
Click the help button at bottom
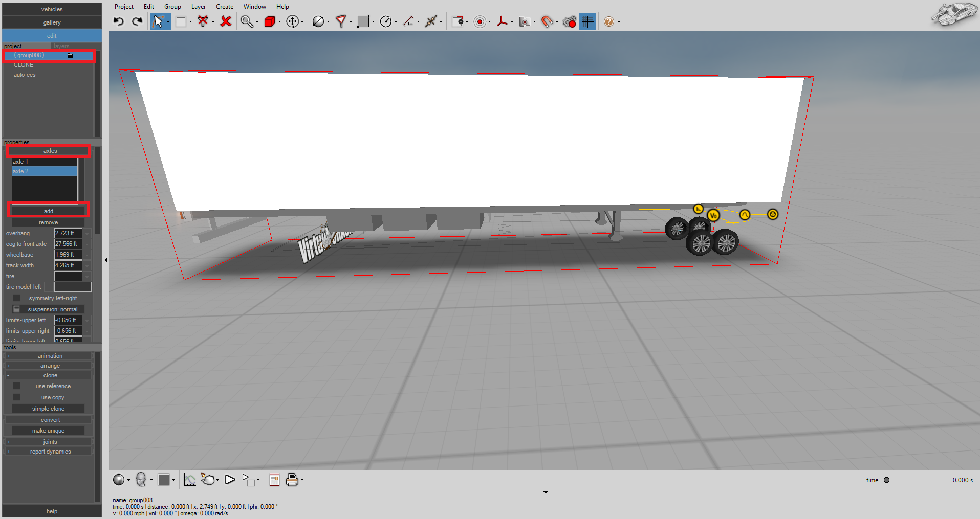[x=52, y=511]
